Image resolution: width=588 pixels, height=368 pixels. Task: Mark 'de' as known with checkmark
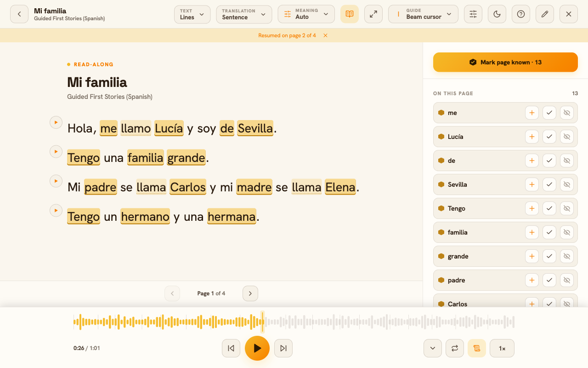(549, 161)
